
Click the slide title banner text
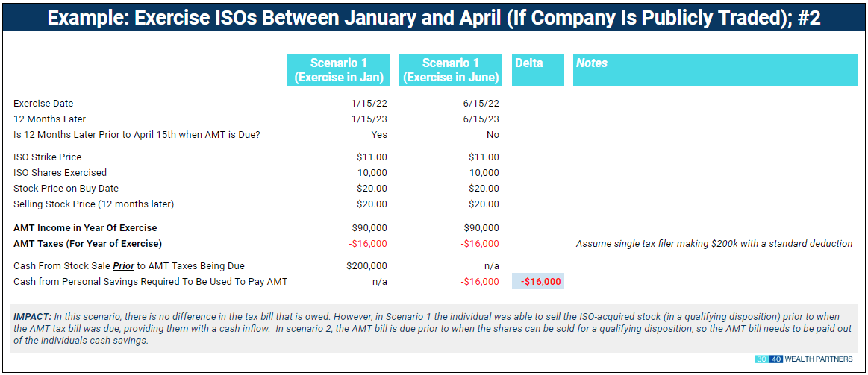click(x=434, y=18)
